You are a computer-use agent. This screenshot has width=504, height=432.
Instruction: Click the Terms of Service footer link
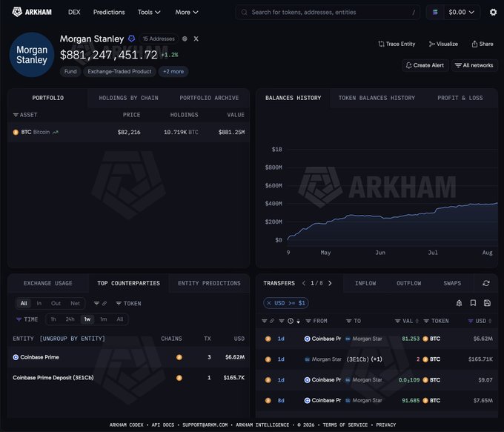[345, 425]
